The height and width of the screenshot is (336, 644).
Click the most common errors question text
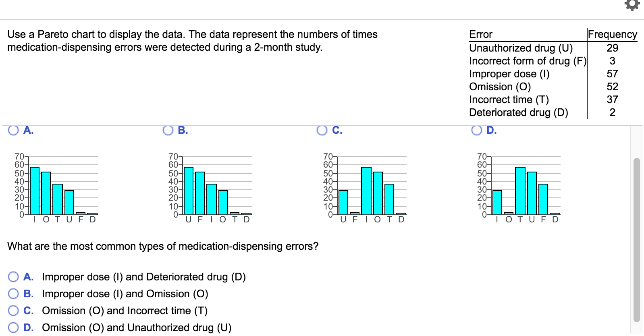(163, 246)
